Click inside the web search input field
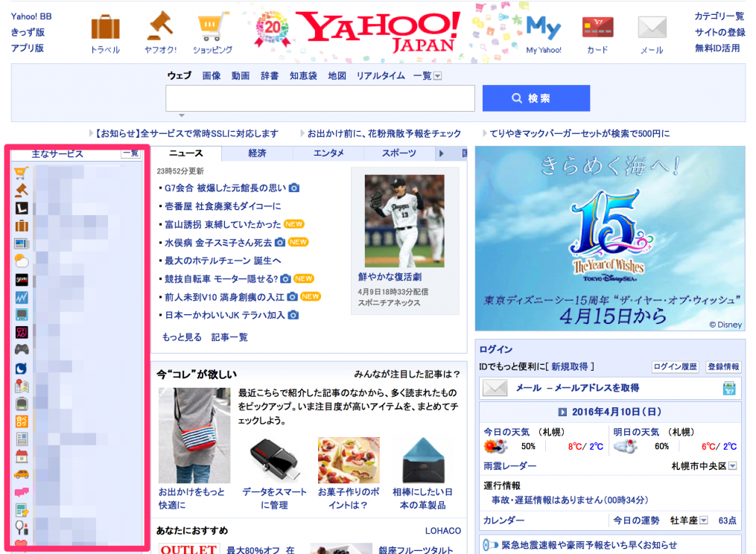Image resolution: width=756 pixels, height=554 pixels. point(320,98)
